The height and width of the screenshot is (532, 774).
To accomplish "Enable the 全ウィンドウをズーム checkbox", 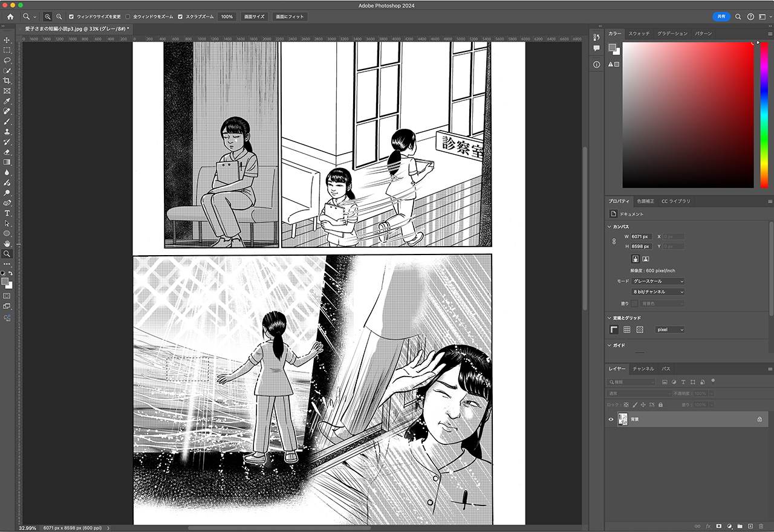I will tap(128, 17).
